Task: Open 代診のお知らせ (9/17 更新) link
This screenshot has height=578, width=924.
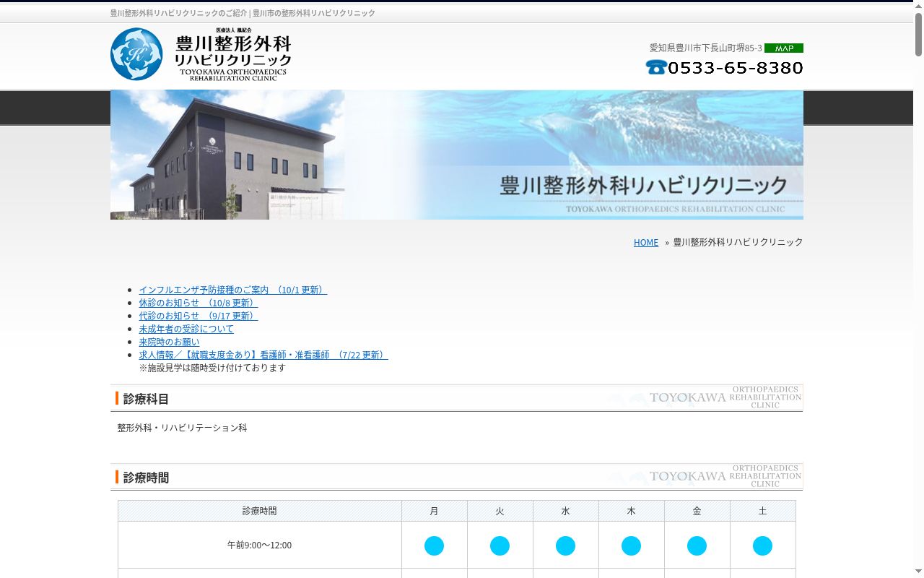Action: pos(199,316)
